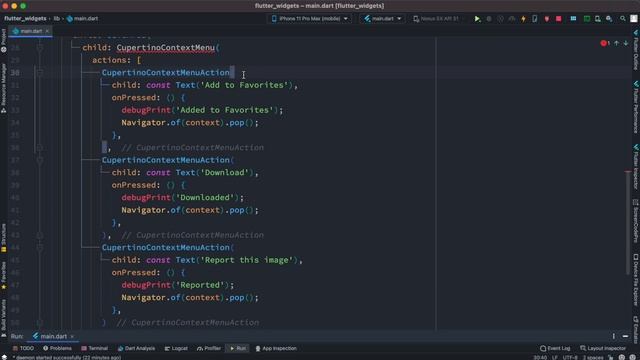This screenshot has height=360, width=640.
Task: Click the UTF-8 encoding status item
Action: pos(570,358)
